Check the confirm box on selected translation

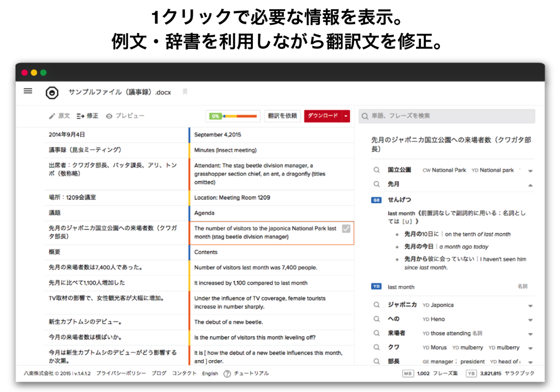[x=346, y=228]
